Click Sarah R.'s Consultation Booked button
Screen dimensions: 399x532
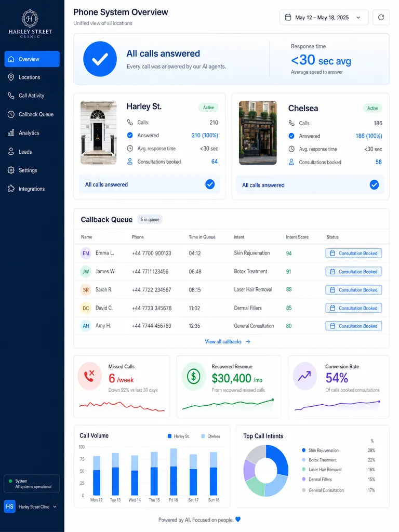(354, 290)
